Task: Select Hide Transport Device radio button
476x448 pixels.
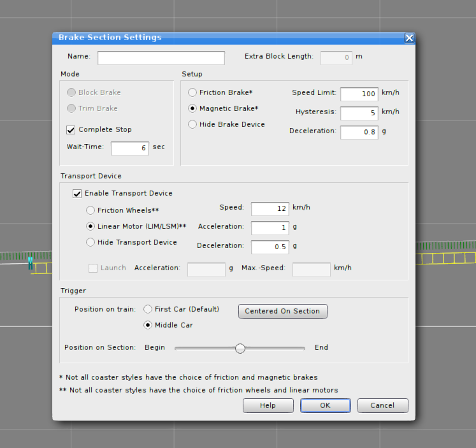Action: click(x=90, y=242)
